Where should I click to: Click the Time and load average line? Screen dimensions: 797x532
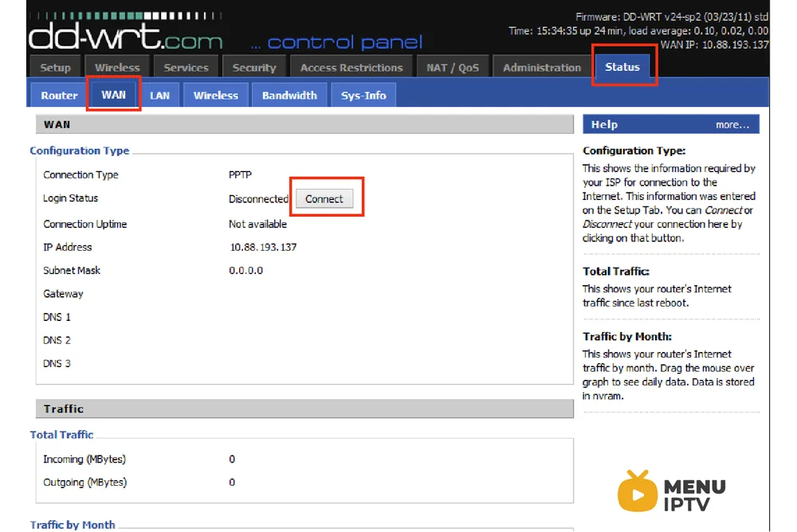click(x=638, y=31)
